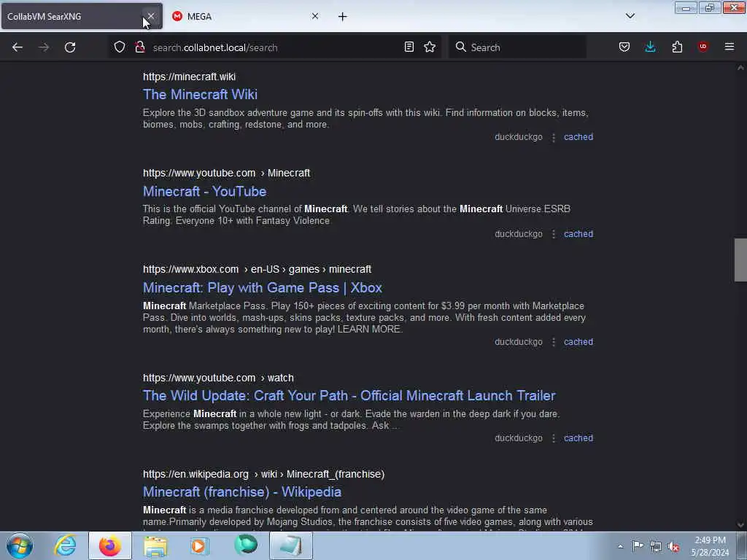Open the Windows Start menu

(x=20, y=545)
